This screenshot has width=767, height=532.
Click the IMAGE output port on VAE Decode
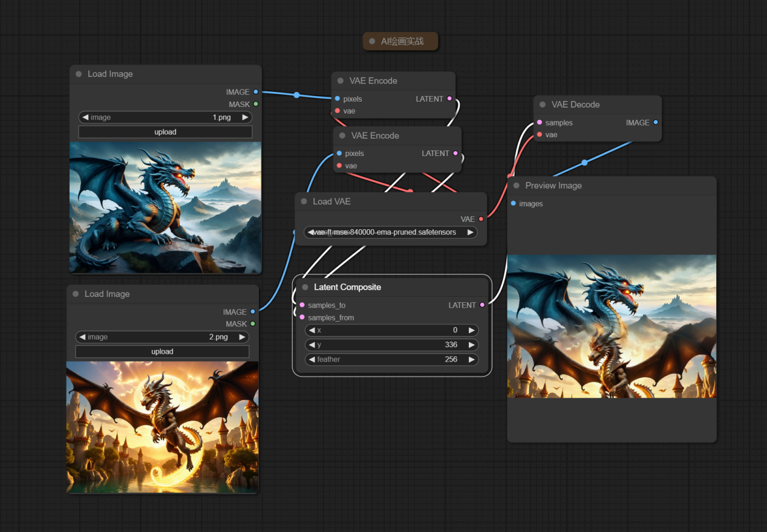[x=656, y=122]
